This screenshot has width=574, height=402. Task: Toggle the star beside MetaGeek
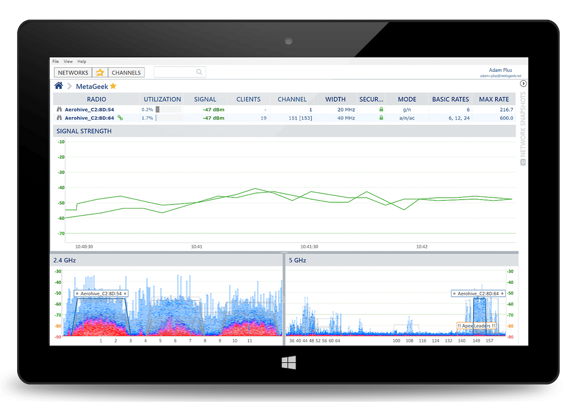[113, 86]
